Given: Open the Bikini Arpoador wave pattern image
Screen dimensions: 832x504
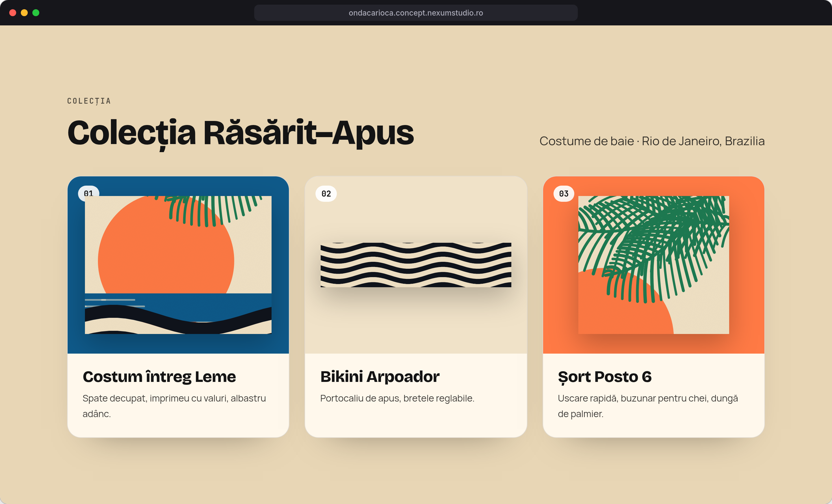Looking at the screenshot, I should pyautogui.click(x=416, y=265).
